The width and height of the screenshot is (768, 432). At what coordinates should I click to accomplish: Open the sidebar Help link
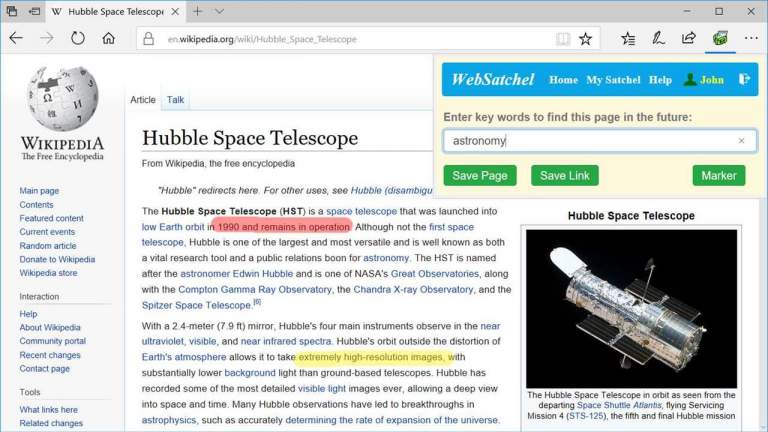click(28, 314)
